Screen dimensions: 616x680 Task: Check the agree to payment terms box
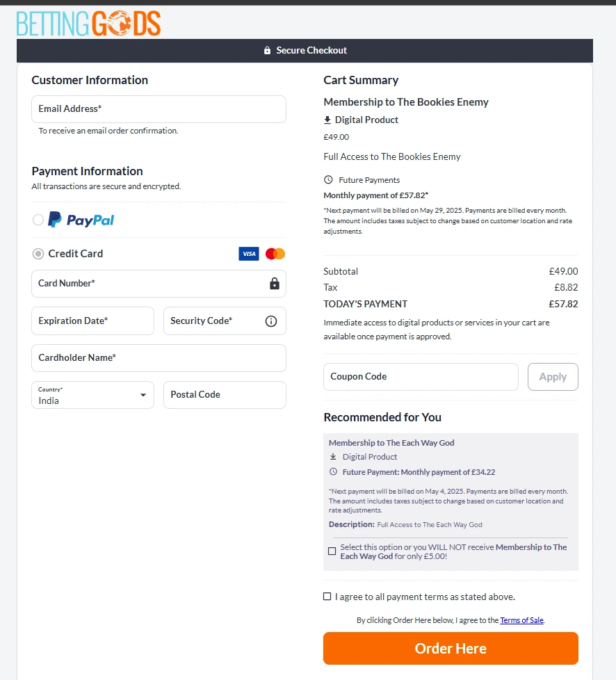point(327,597)
